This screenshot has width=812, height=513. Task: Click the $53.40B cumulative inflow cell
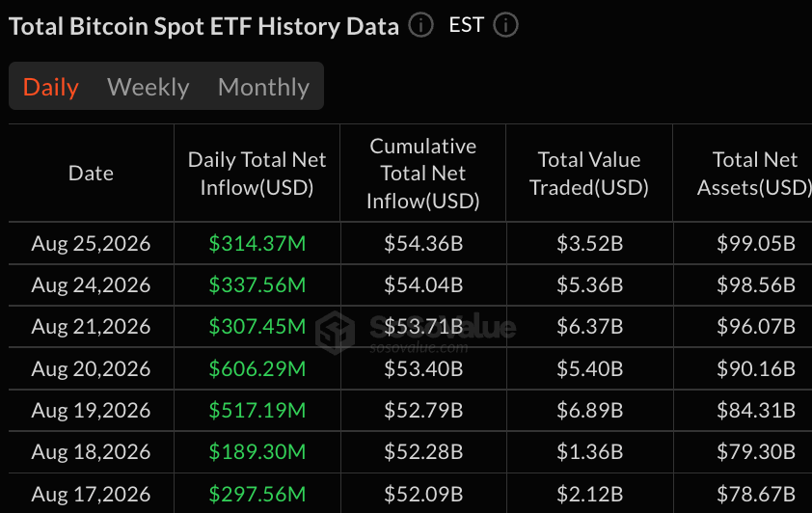click(x=423, y=368)
